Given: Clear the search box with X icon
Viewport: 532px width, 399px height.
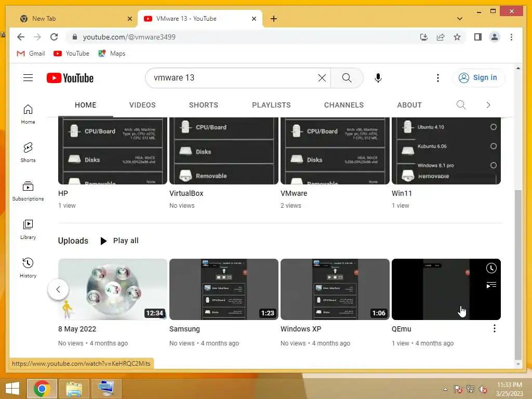Looking at the screenshot, I should [322, 78].
